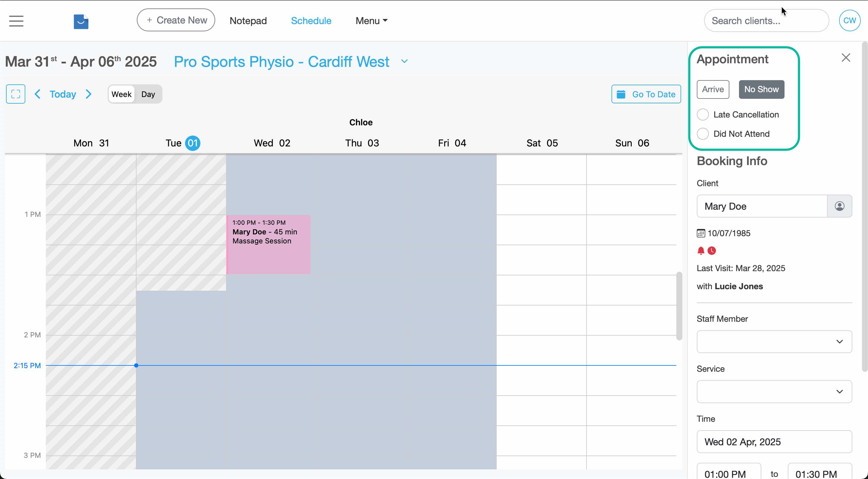Open the hamburger sidebar menu
The width and height of the screenshot is (868, 479).
(x=16, y=21)
